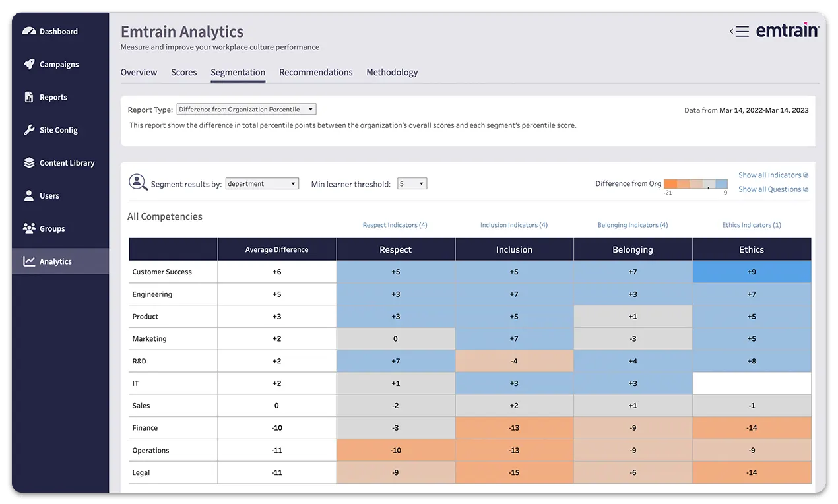The width and height of the screenshot is (838, 504).
Task: Open Content Library in sidebar
Action: click(x=60, y=163)
